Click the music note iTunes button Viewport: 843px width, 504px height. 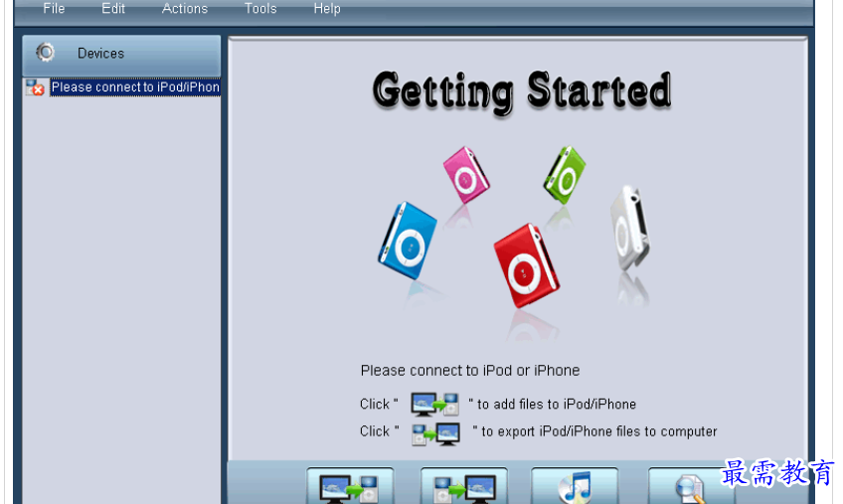point(575,486)
